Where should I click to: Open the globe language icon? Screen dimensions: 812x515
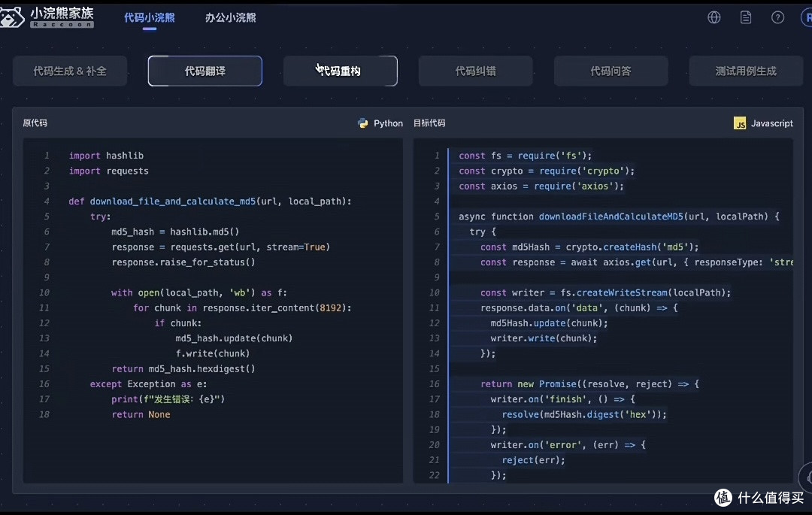click(x=714, y=17)
